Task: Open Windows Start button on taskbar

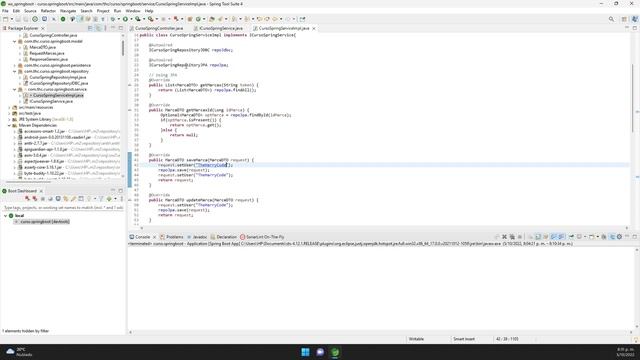Action: (305, 352)
